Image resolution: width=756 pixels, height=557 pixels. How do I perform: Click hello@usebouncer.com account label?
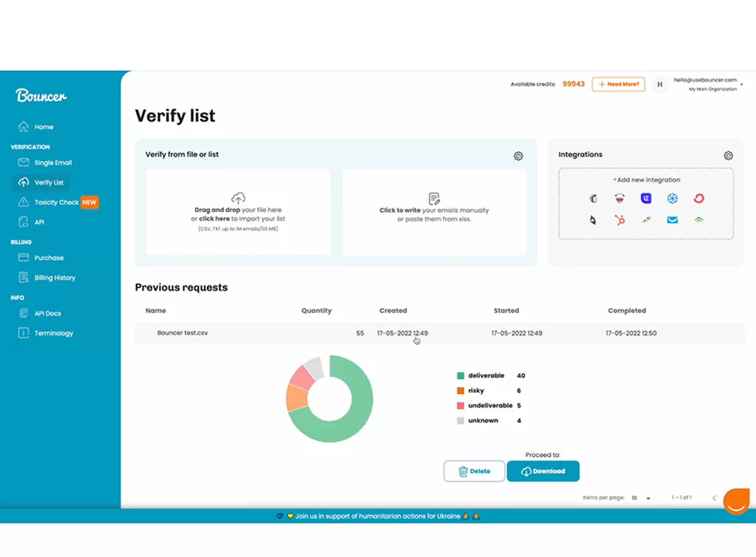pyautogui.click(x=705, y=80)
